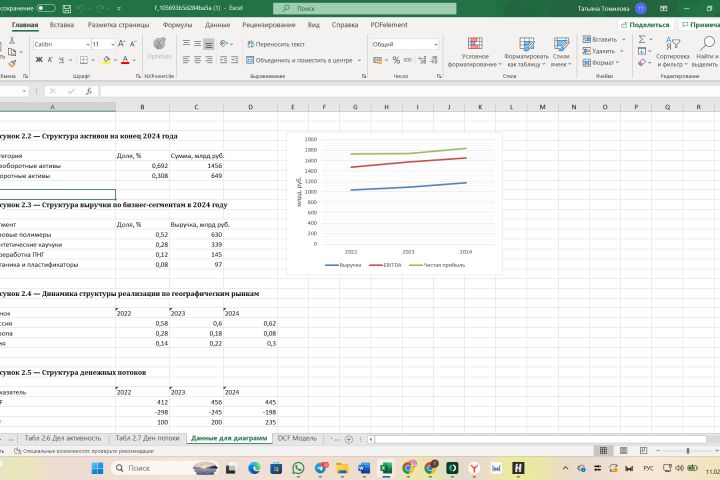Click the cut scissors icon
Viewport: 720px width, 480px height.
click(12, 41)
